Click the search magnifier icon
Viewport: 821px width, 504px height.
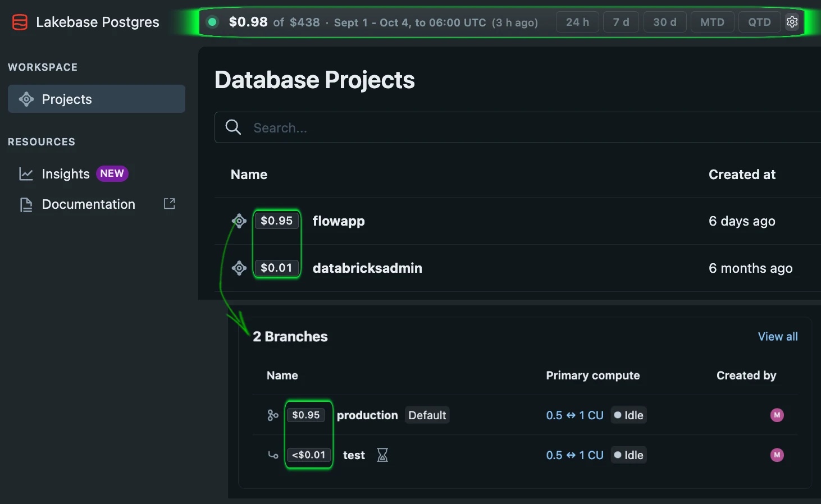click(x=233, y=127)
